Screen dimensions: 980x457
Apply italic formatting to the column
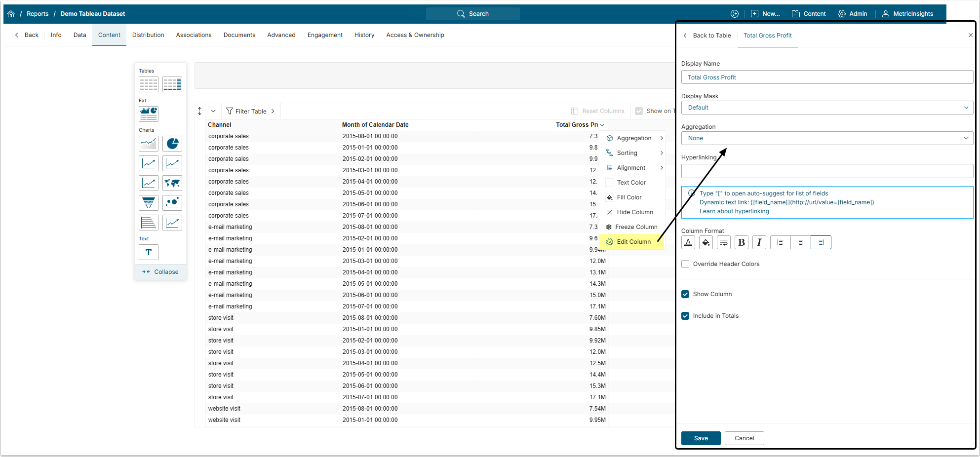[x=759, y=242]
